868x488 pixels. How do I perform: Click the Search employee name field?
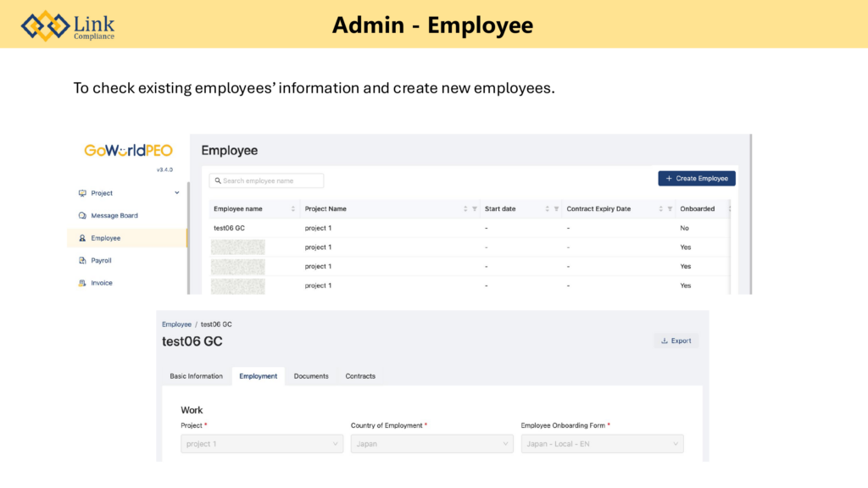267,180
